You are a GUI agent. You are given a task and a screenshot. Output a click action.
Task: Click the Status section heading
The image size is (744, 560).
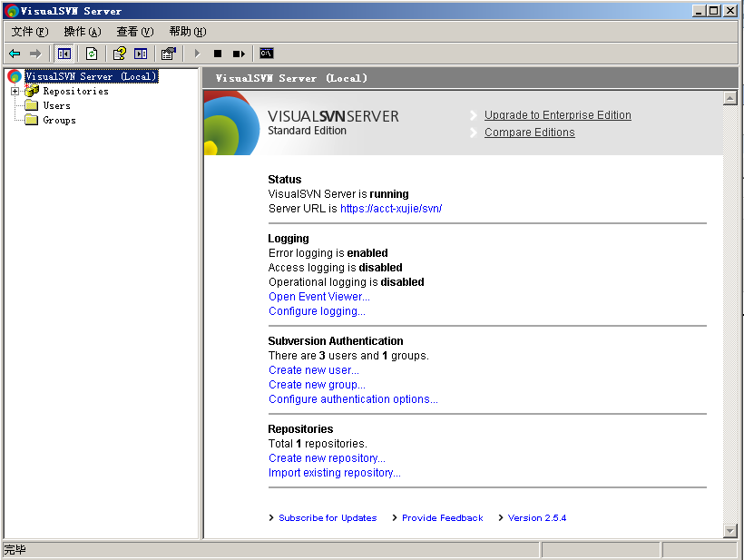point(285,180)
